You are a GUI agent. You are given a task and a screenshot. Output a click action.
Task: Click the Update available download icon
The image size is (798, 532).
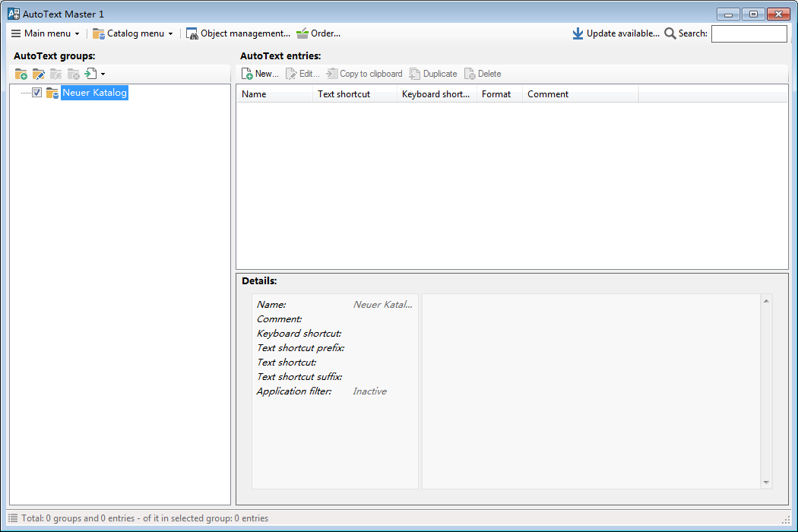(x=578, y=33)
